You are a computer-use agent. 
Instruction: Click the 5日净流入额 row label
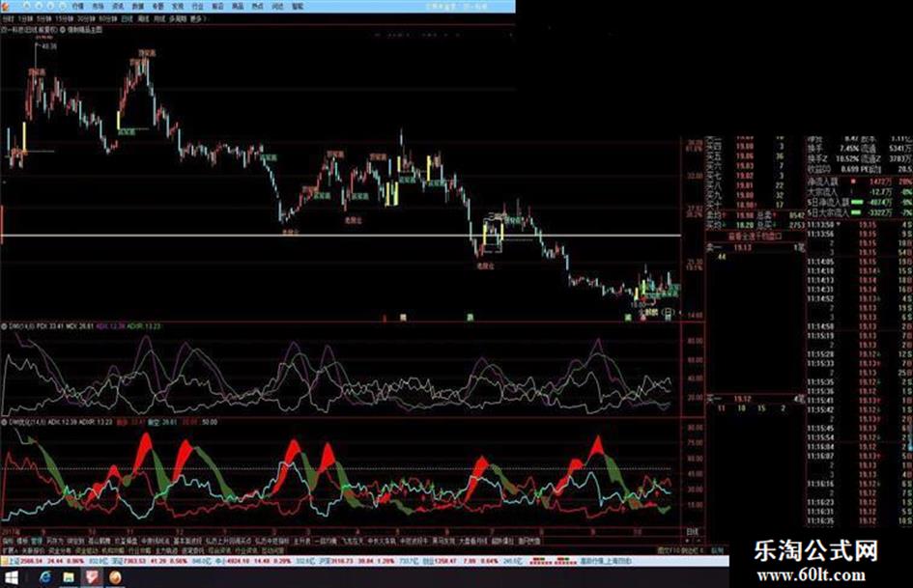[x=828, y=203]
